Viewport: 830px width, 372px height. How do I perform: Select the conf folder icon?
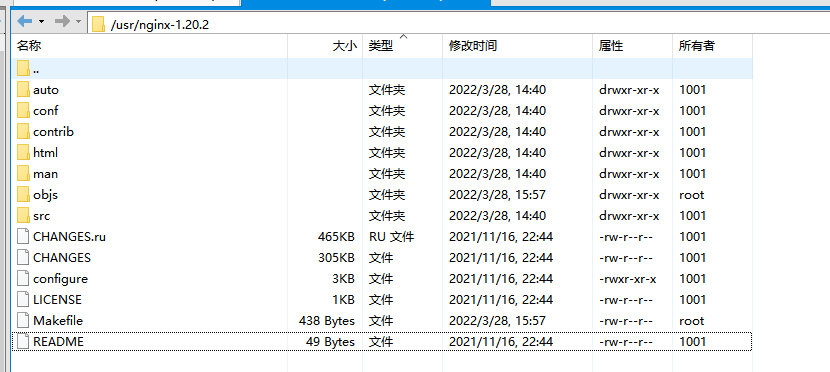(23, 111)
